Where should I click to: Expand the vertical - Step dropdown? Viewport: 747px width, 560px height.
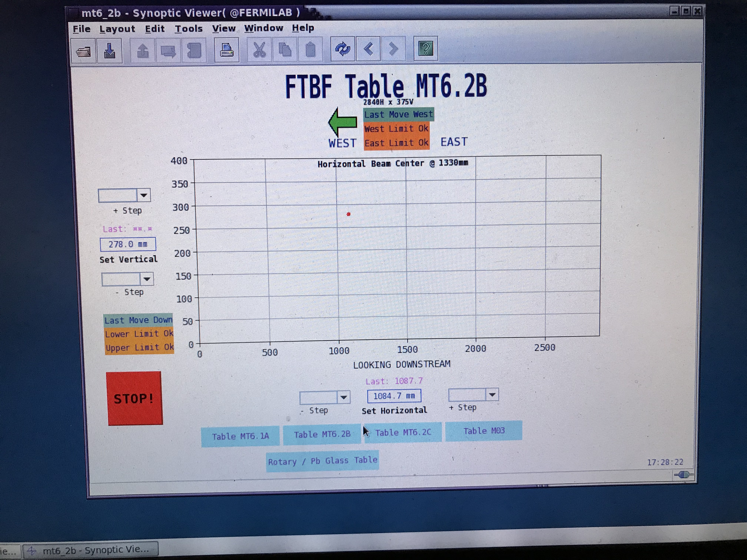point(147,279)
